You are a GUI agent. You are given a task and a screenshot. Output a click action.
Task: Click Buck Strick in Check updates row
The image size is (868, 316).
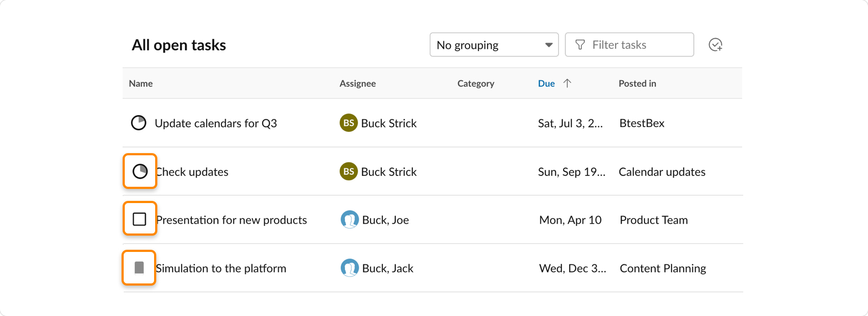coord(389,172)
